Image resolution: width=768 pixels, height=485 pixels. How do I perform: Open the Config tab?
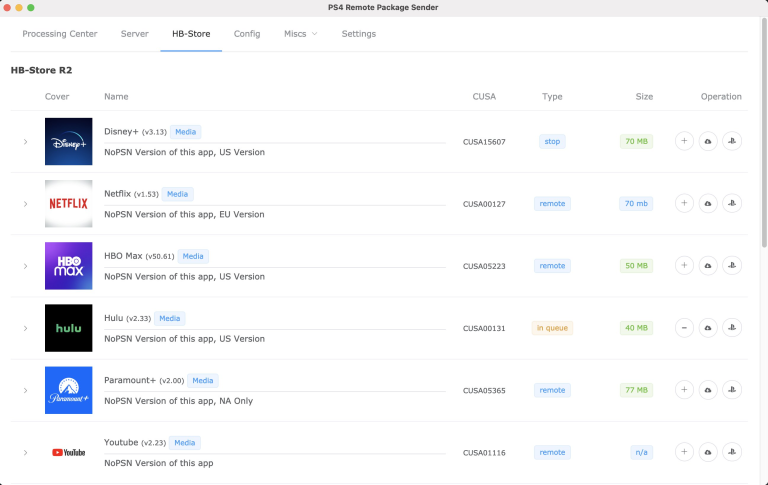coord(247,34)
